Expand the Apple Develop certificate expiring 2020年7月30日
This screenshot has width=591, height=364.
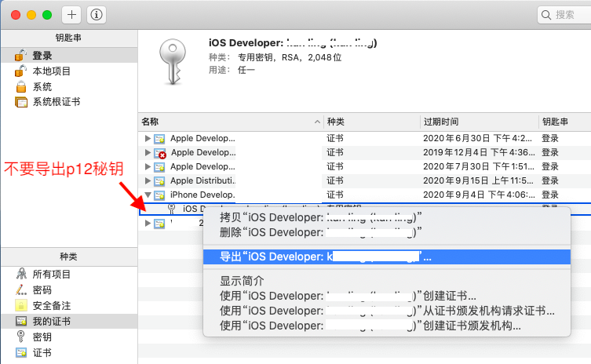pyautogui.click(x=148, y=166)
